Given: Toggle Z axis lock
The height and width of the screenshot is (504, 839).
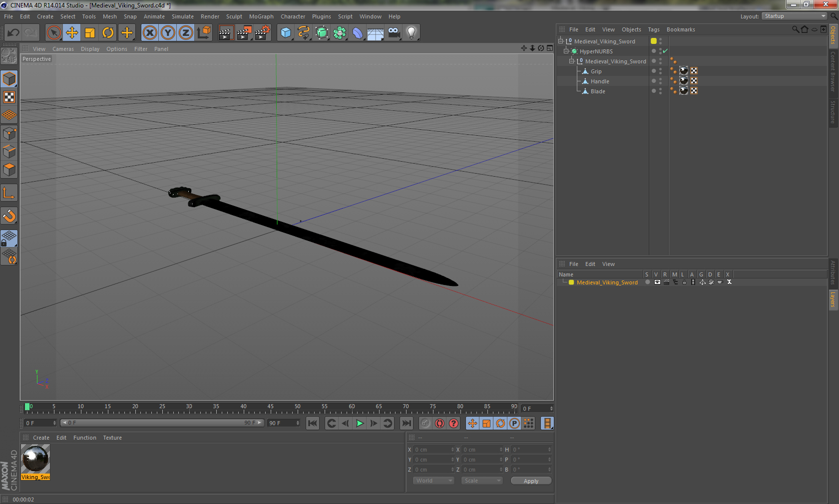Looking at the screenshot, I should [186, 33].
